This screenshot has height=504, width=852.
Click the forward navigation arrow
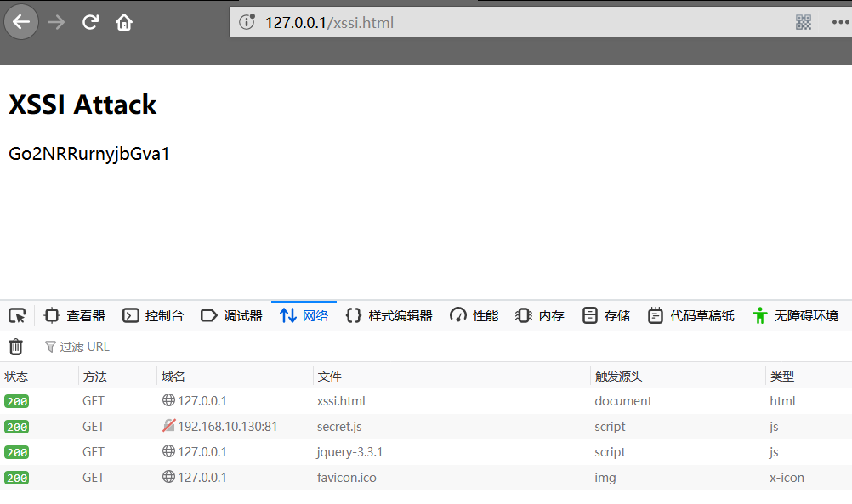57,22
